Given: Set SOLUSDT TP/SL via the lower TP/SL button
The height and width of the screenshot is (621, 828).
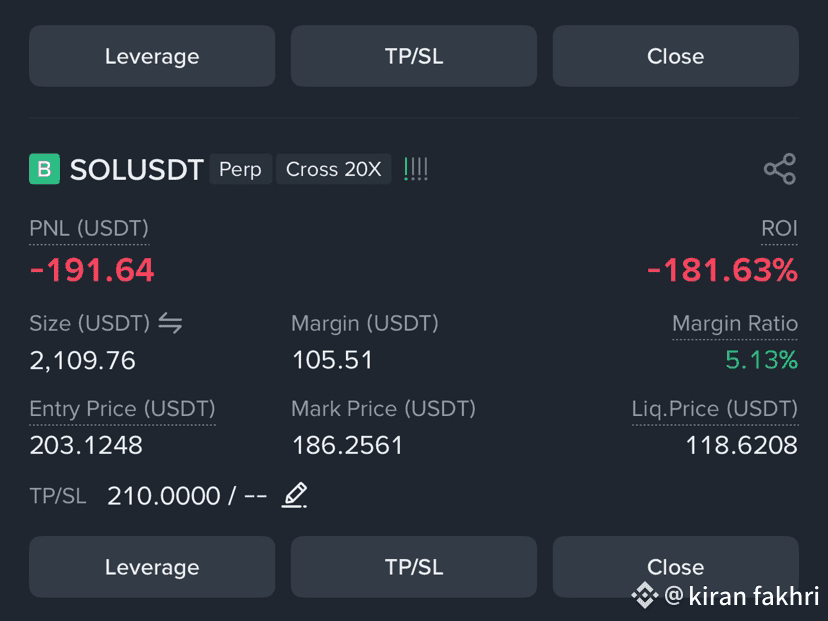Looking at the screenshot, I should coord(414,567).
